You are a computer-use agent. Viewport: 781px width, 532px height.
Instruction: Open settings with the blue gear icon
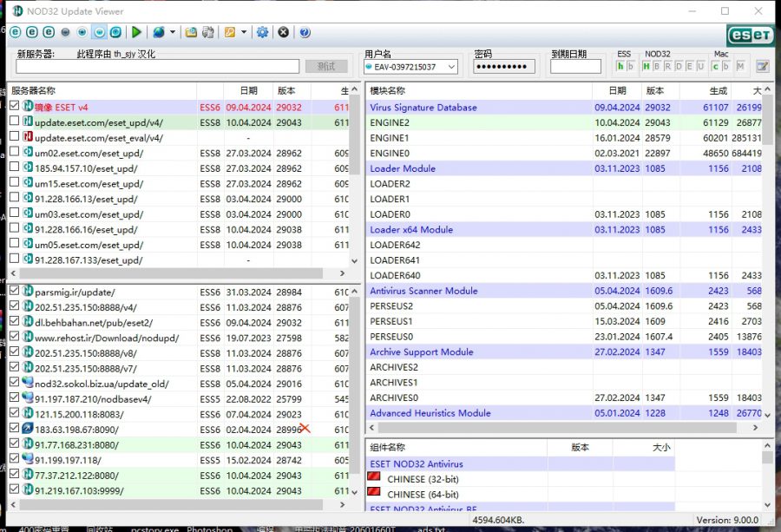[x=262, y=32]
